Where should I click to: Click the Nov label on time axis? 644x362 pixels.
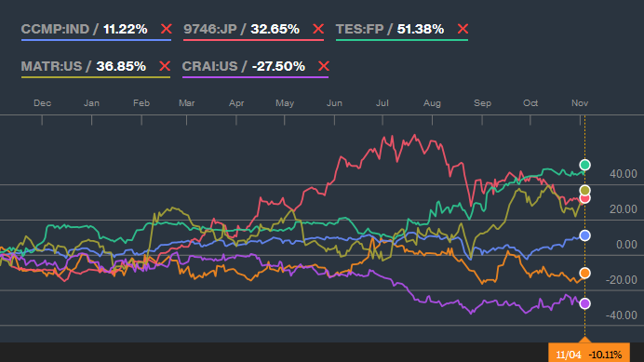click(x=580, y=103)
